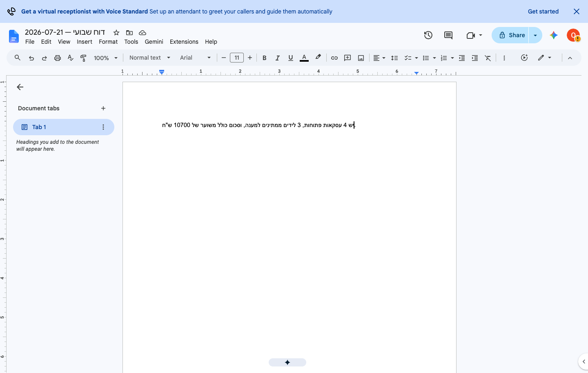Open Tab 1 options menu
Screen dimensions: 588x373
pyautogui.click(x=103, y=127)
